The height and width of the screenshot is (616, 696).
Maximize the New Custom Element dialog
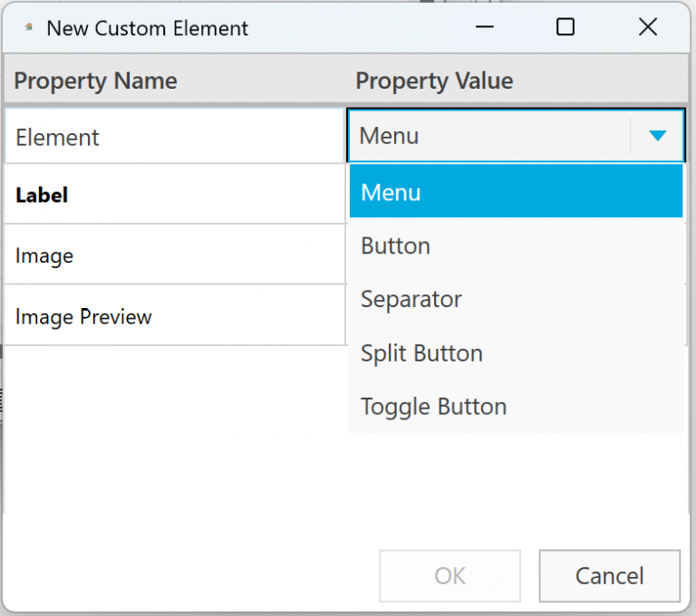(x=565, y=27)
